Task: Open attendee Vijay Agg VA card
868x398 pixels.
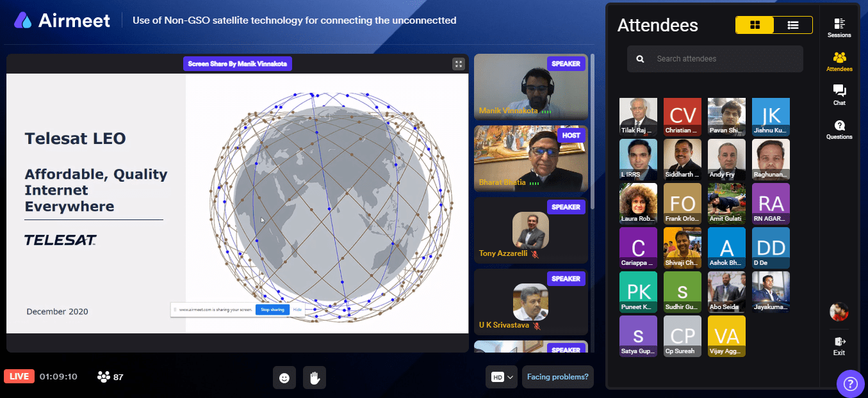Action: click(x=726, y=336)
